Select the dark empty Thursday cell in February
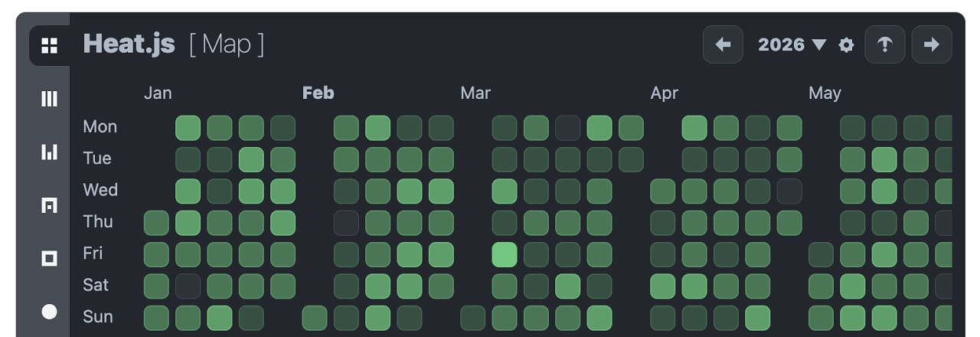 346,223
